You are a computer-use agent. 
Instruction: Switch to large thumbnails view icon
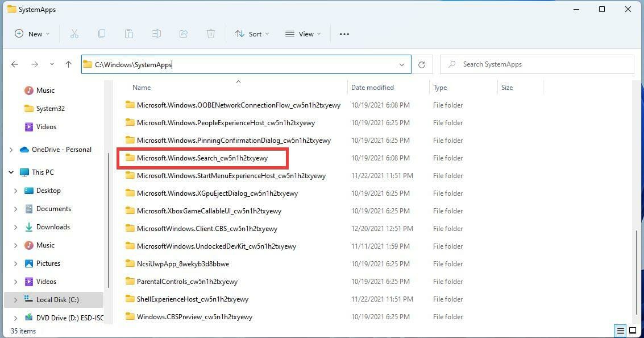(633, 331)
